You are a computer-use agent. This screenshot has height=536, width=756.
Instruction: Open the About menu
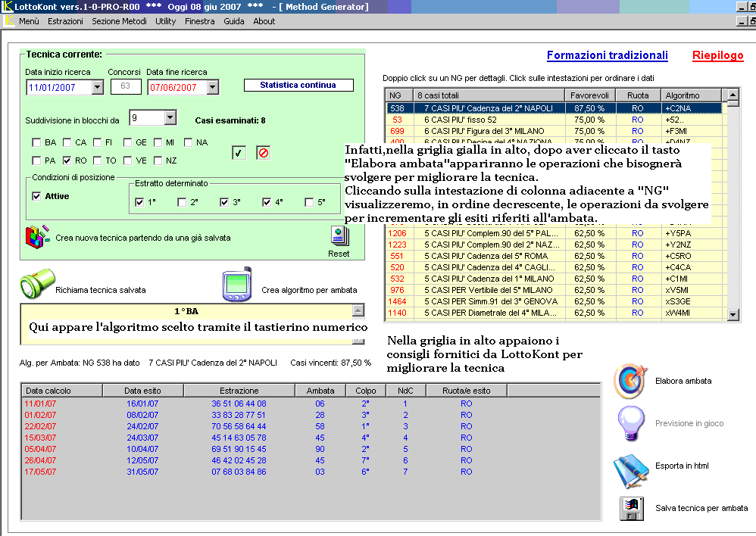(x=264, y=21)
